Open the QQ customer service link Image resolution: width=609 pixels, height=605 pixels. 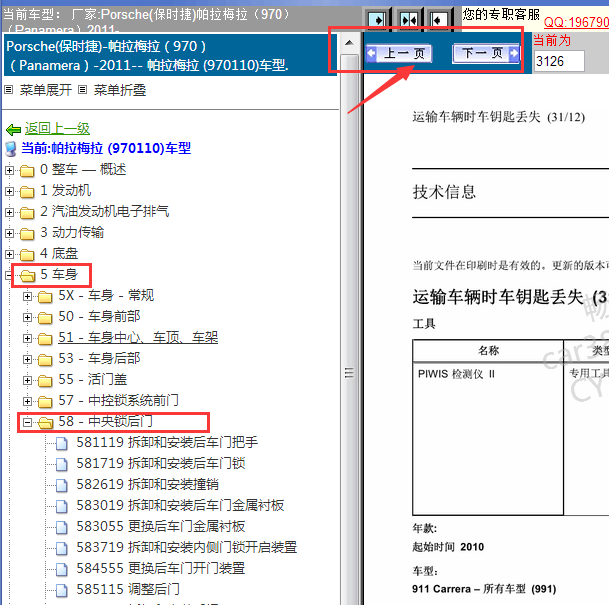click(x=576, y=22)
